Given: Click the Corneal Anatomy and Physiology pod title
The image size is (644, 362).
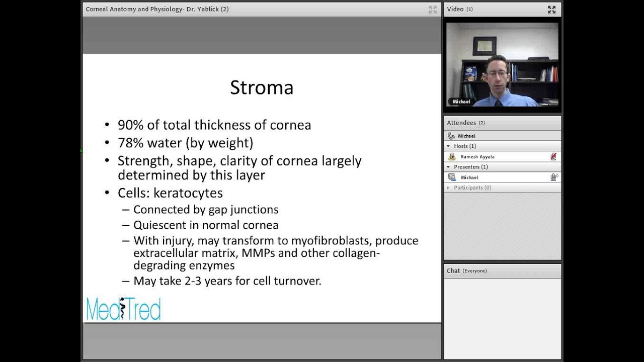Looking at the screenshot, I should (x=157, y=9).
